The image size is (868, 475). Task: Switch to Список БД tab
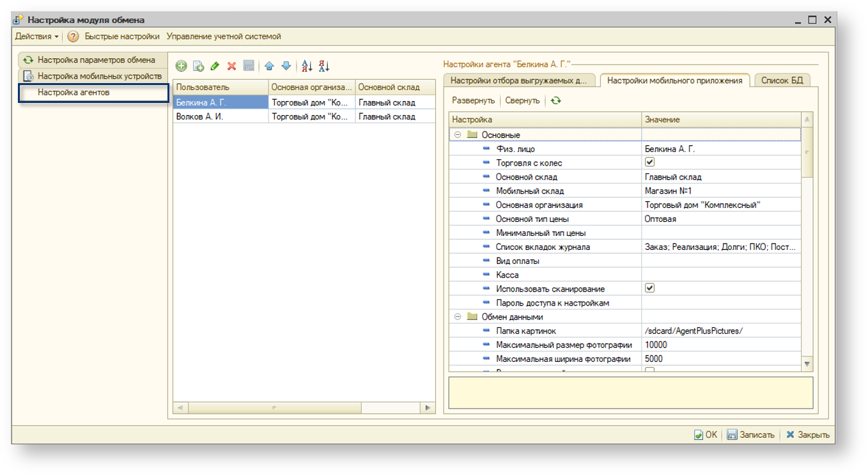[782, 81]
